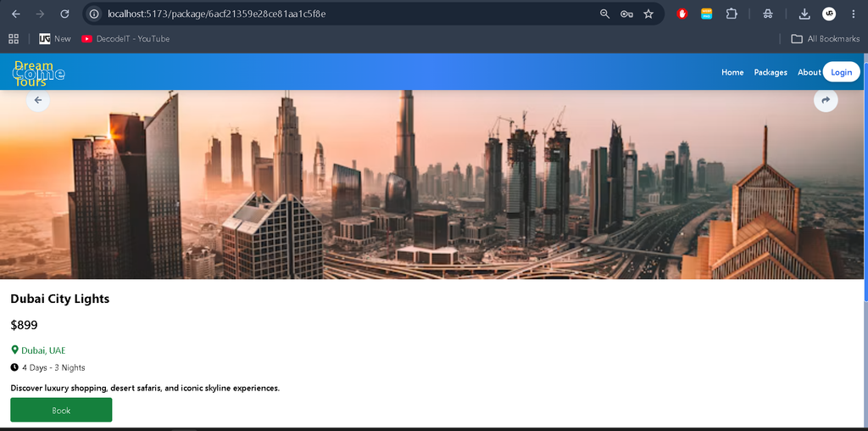
Task: Click the Login button
Action: (842, 72)
